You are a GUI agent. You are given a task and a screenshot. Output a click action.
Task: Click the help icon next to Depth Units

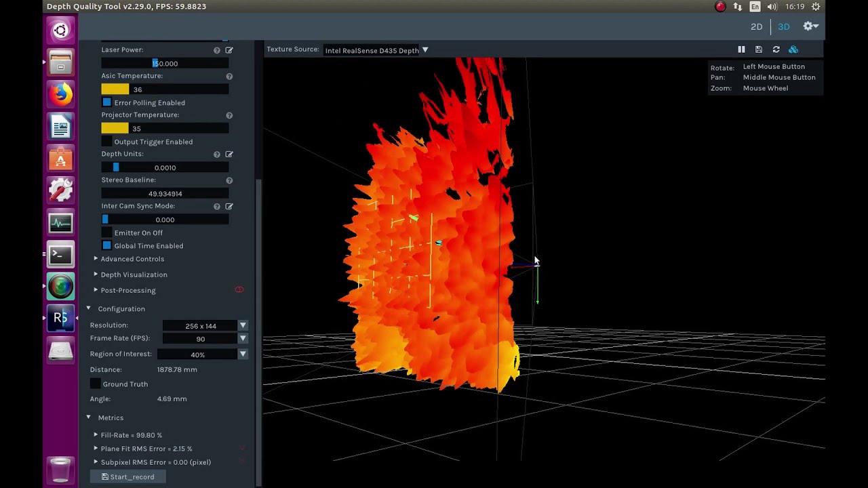[x=217, y=155]
